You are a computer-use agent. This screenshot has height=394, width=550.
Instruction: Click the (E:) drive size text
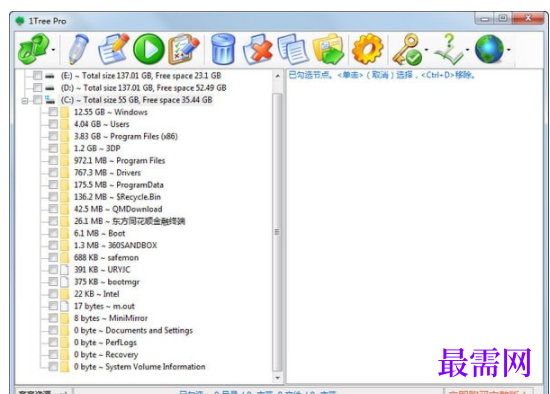click(141, 75)
